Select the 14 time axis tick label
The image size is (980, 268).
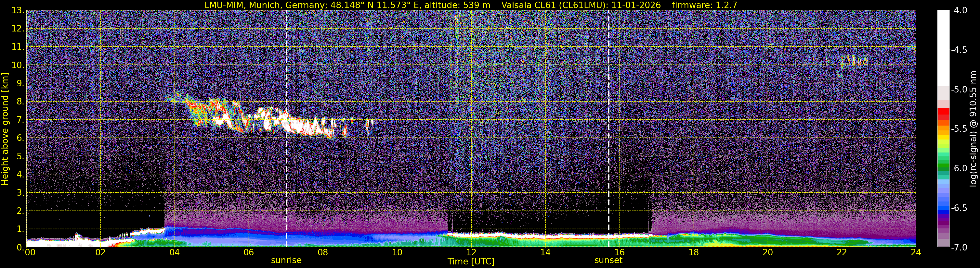coord(545,252)
